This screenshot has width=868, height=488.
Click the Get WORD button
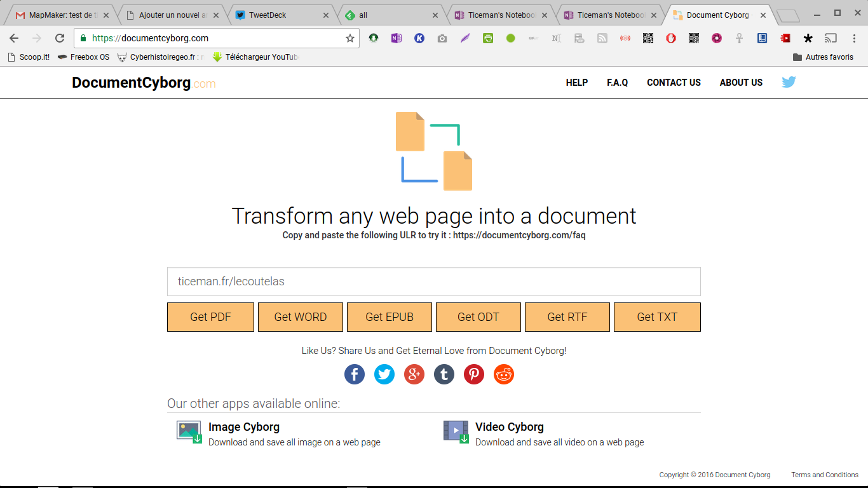click(x=301, y=317)
